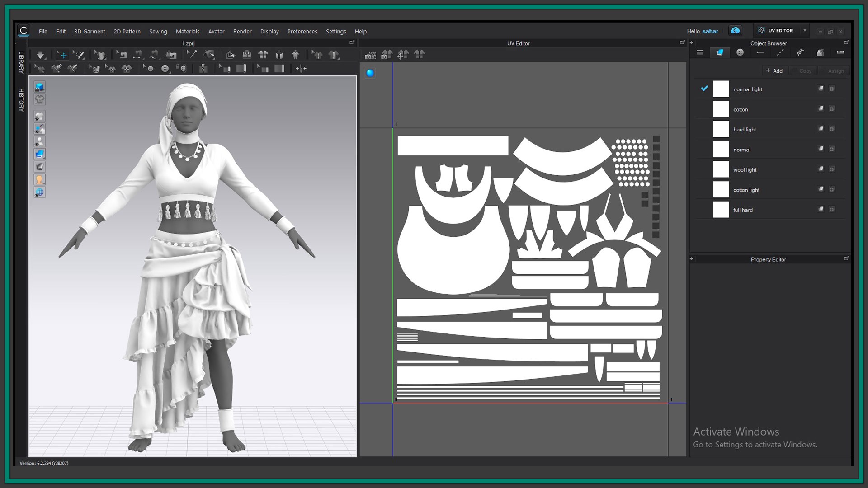The image size is (868, 488).
Task: Open the 2D Pattern menu
Action: [x=127, y=31]
